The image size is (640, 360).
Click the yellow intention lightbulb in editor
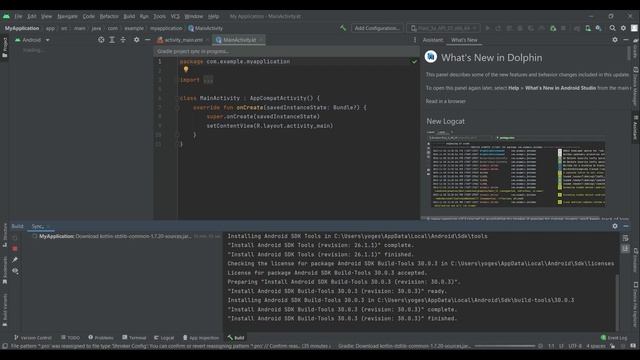tap(186, 70)
